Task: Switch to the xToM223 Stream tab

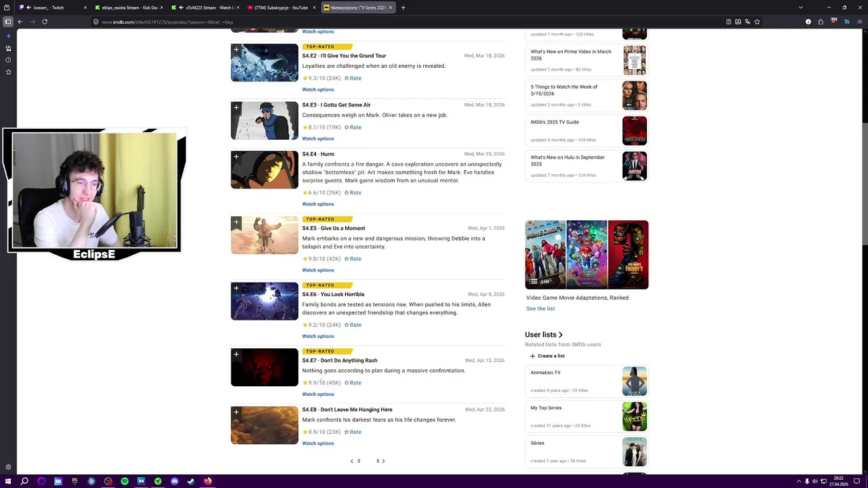Action: click(x=205, y=7)
